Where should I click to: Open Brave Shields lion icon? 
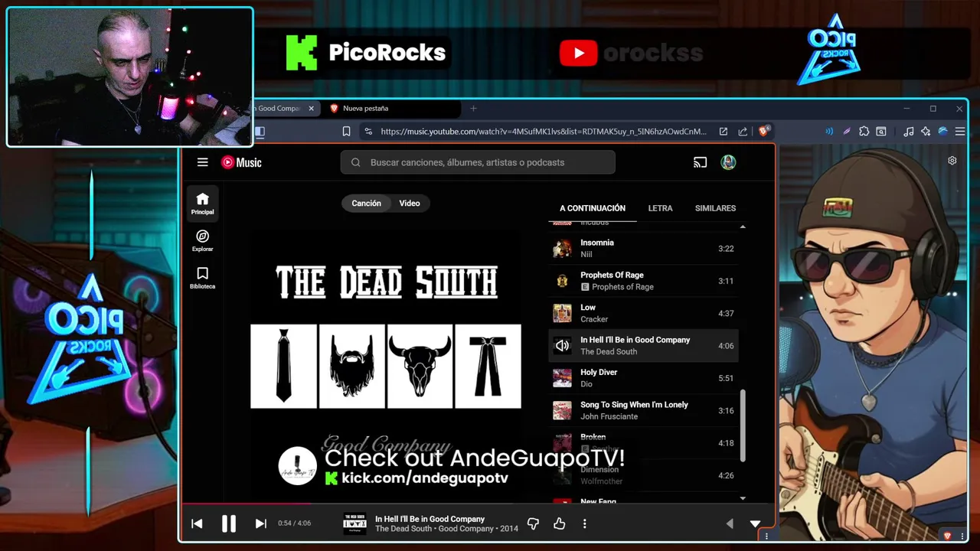(763, 132)
